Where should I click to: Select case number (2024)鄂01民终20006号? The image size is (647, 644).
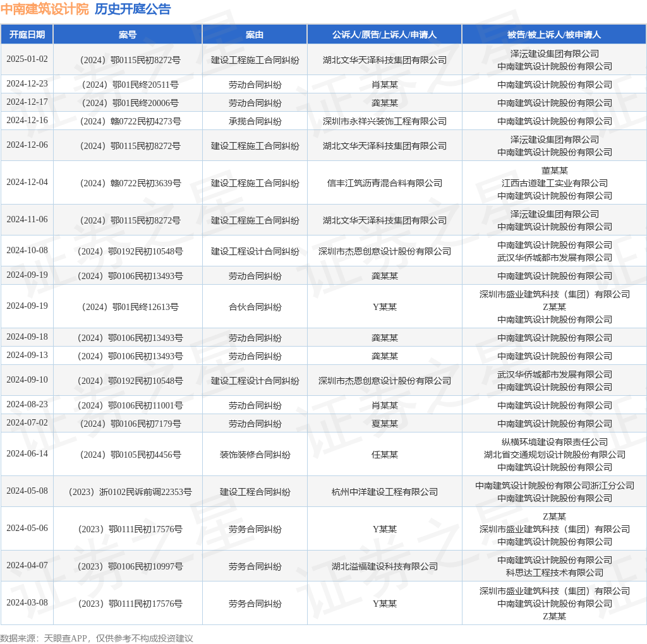128,103
